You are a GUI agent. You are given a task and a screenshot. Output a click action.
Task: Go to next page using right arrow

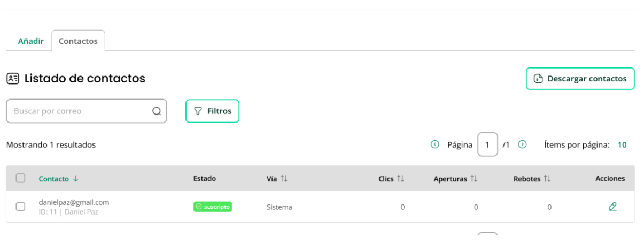(523, 144)
